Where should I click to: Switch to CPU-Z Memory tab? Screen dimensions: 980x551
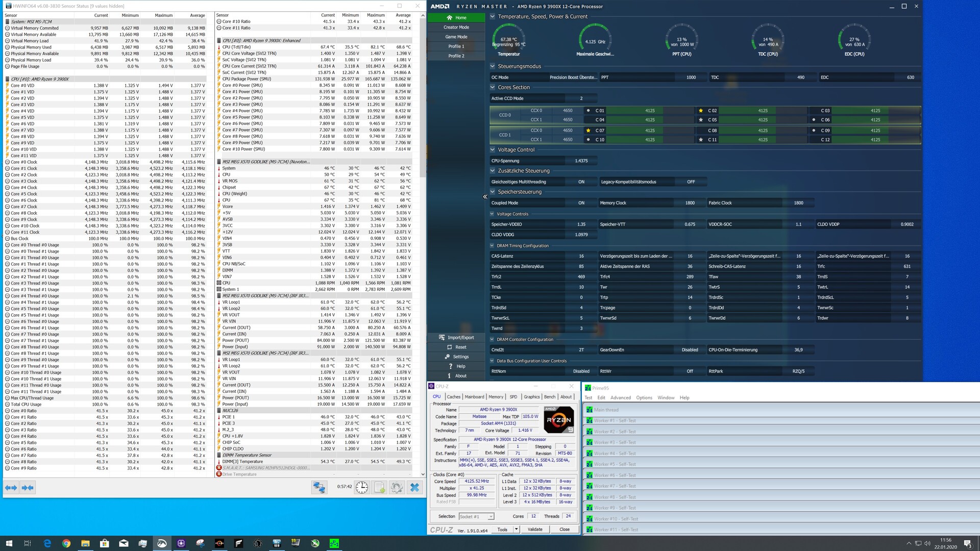coord(495,397)
